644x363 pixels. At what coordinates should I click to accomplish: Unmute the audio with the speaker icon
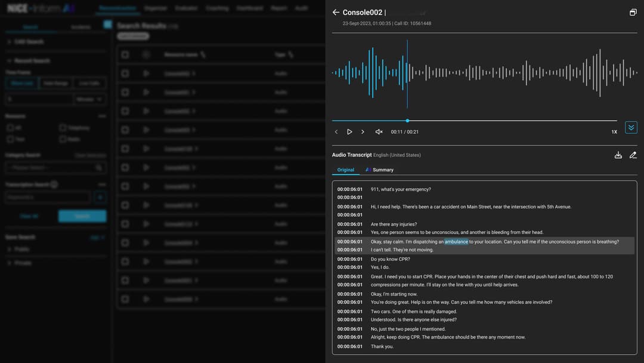(x=379, y=132)
